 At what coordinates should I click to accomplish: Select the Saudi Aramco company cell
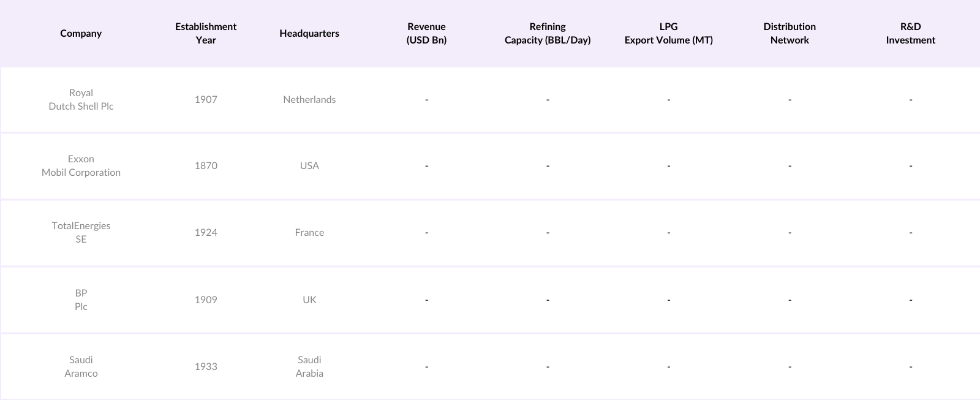[81, 366]
